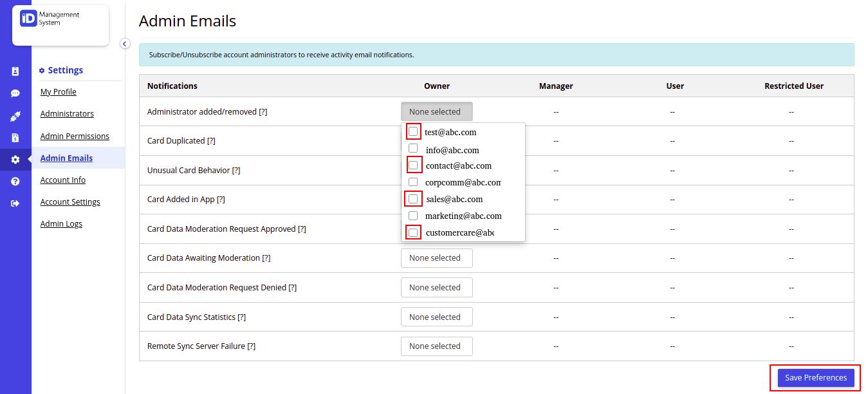The width and height of the screenshot is (868, 394).
Task: Click the logout arrow icon at sidebar bottom
Action: tap(15, 203)
